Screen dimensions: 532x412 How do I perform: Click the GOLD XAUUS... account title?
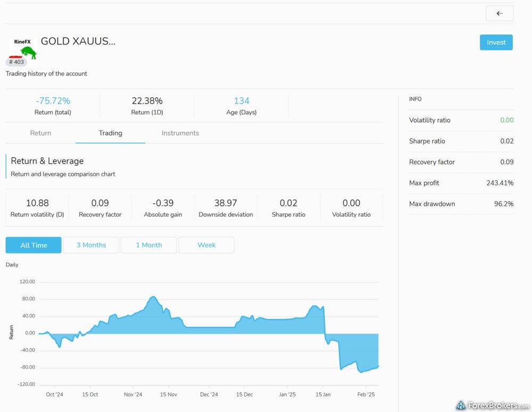pos(78,41)
